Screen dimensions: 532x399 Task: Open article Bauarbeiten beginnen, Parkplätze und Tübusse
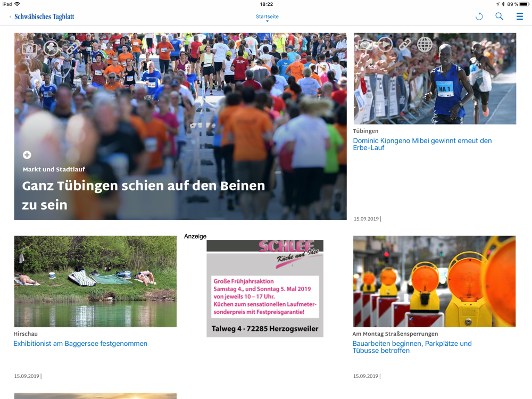(412, 347)
